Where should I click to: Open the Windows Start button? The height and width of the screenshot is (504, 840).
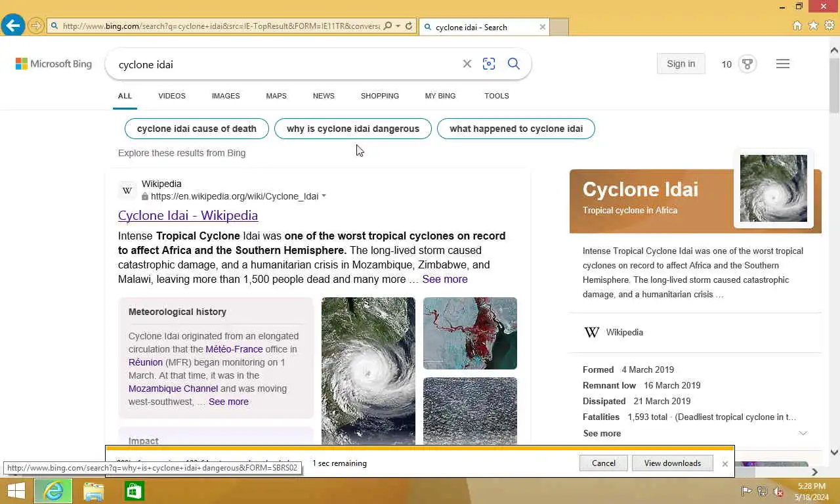tap(16, 491)
